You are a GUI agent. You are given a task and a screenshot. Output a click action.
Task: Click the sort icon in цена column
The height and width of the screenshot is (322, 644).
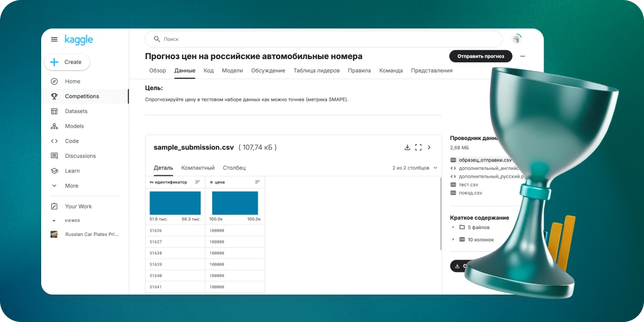coord(258,182)
